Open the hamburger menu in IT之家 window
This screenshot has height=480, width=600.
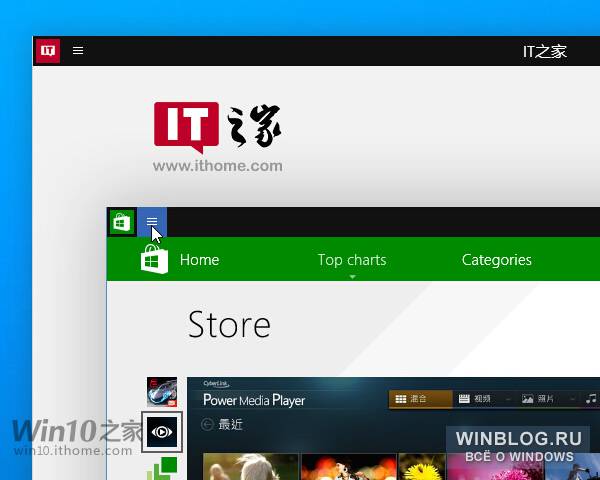click(x=78, y=51)
